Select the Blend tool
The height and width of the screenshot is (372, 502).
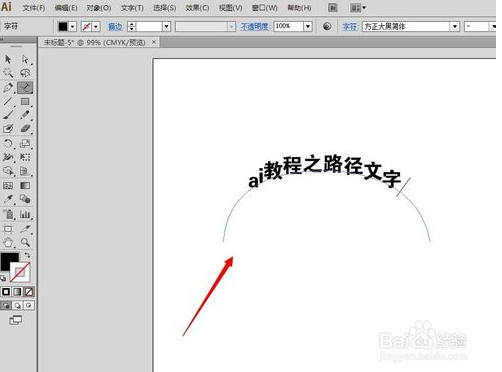click(x=25, y=199)
